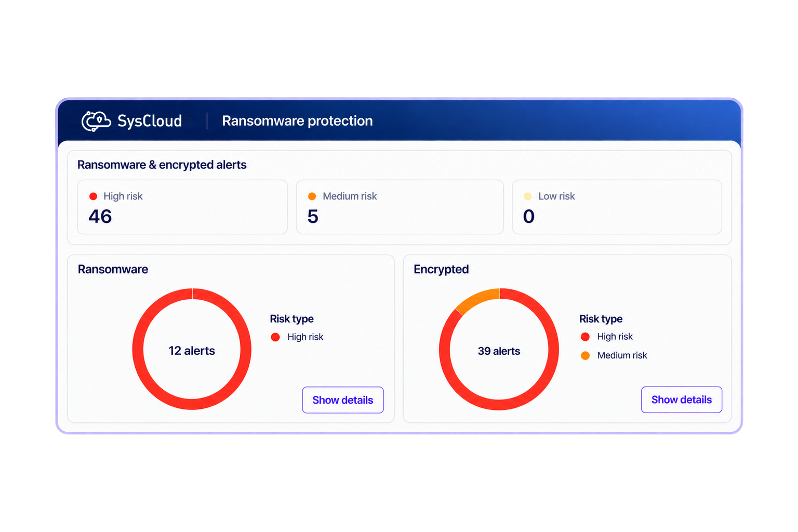Click 'Medium risk' legend text in Encrypted panel
The image size is (798, 532).
point(622,355)
